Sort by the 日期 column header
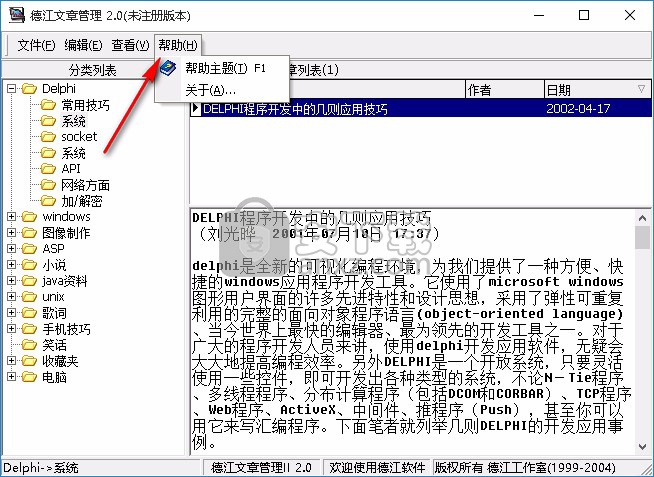Screen dimensions: 654x477 tap(598, 89)
